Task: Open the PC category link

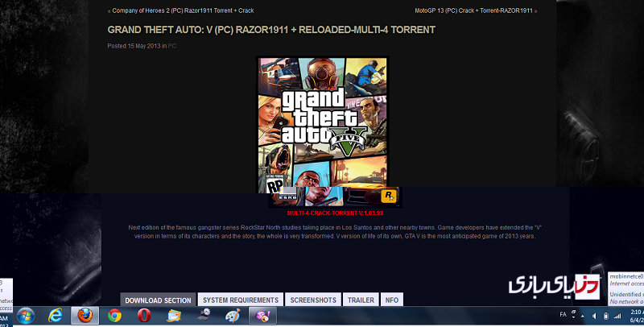Action: 172,46
